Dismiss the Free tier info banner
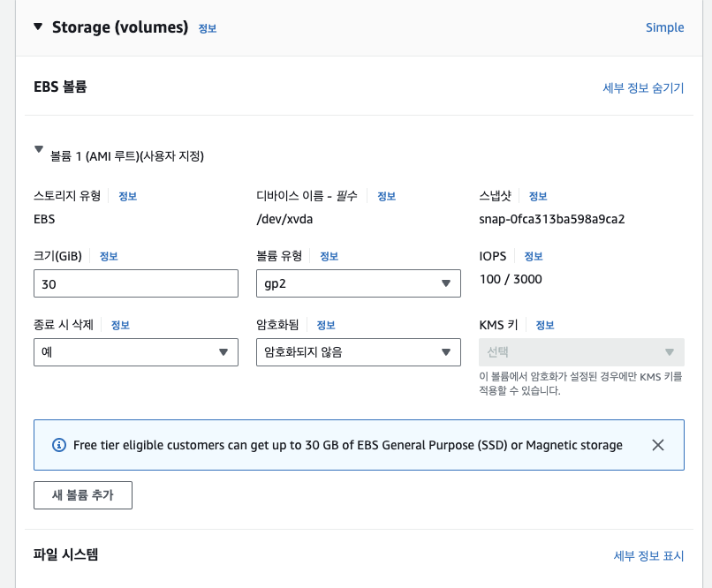Screen dimensions: 712x588 click(657, 445)
